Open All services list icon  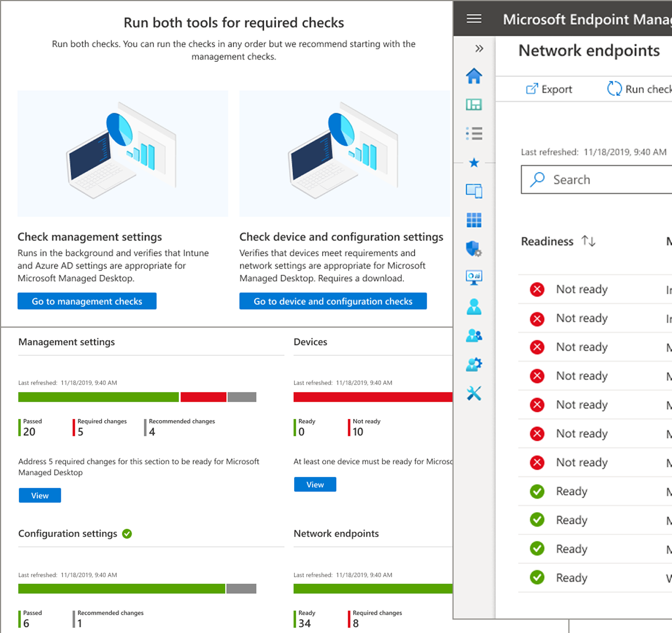pyautogui.click(x=474, y=133)
